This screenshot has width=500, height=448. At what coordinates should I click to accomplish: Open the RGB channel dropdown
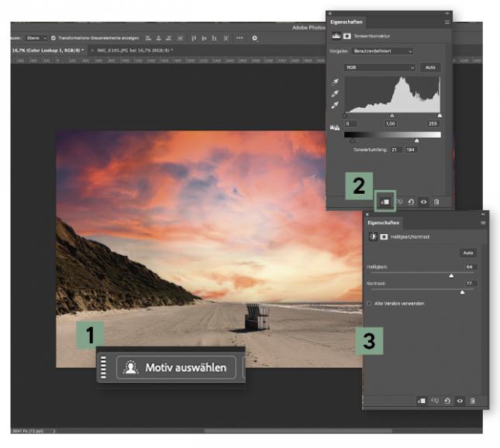[x=381, y=67]
